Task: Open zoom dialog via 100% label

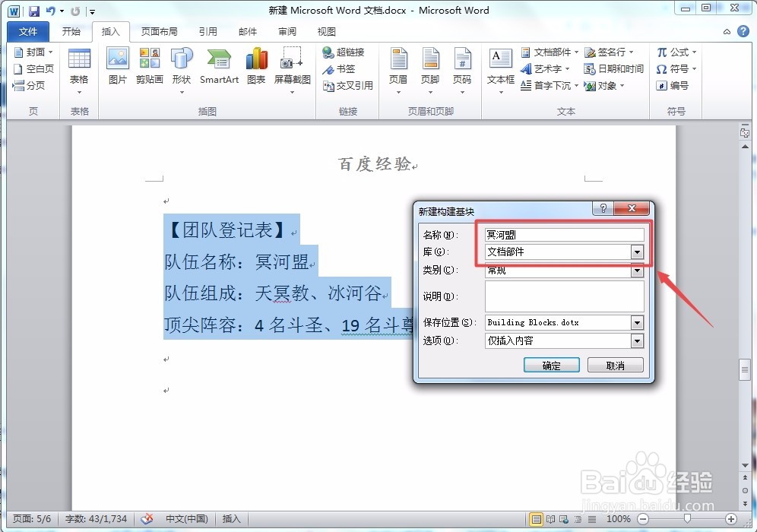Action: point(619,519)
